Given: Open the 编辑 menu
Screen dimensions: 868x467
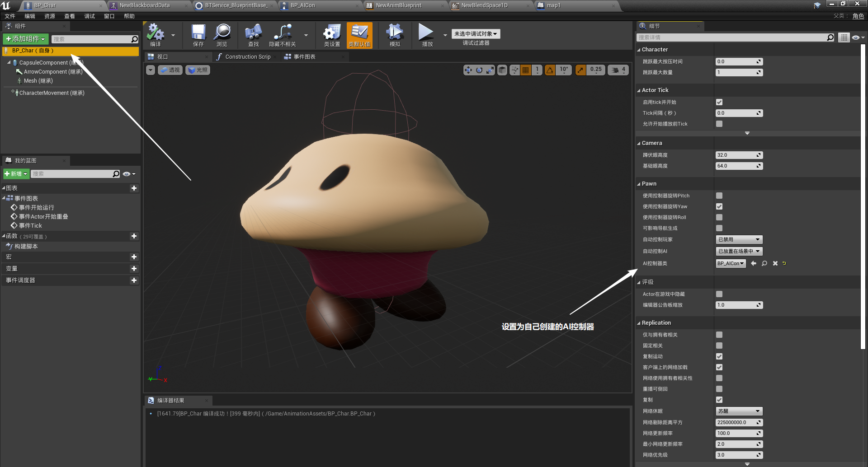Looking at the screenshot, I should pos(30,16).
